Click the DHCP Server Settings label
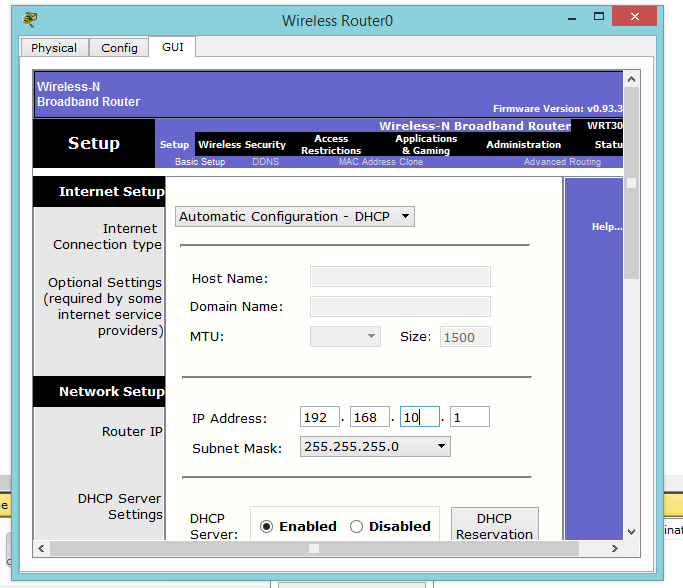The width and height of the screenshot is (683, 588). click(x=120, y=507)
